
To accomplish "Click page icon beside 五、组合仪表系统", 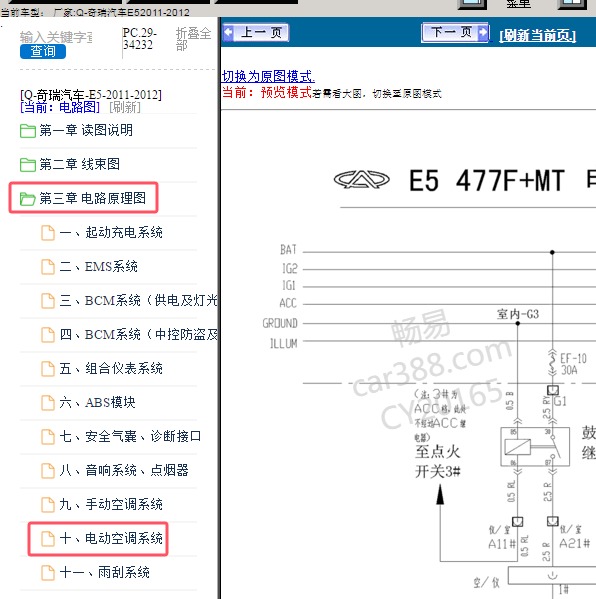I will click(x=48, y=369).
